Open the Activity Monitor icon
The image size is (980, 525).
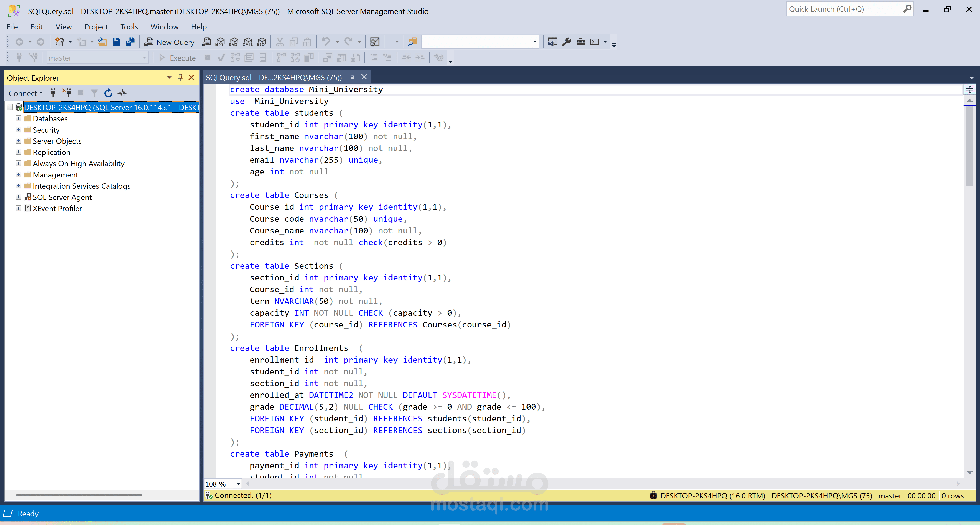click(375, 42)
